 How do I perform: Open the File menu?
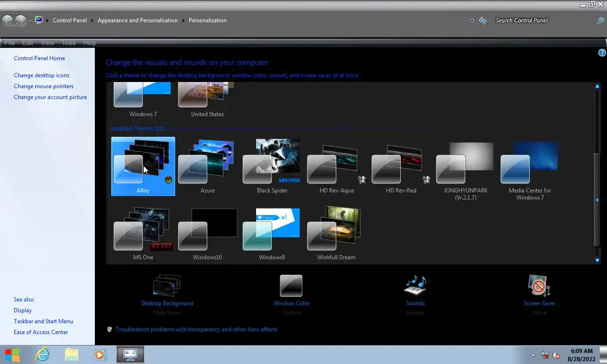pyautogui.click(x=9, y=43)
